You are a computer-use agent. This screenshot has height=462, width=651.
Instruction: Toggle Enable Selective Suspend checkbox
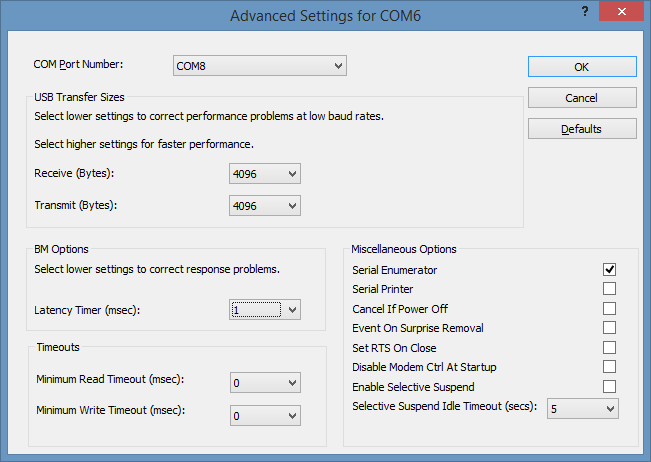coord(609,386)
